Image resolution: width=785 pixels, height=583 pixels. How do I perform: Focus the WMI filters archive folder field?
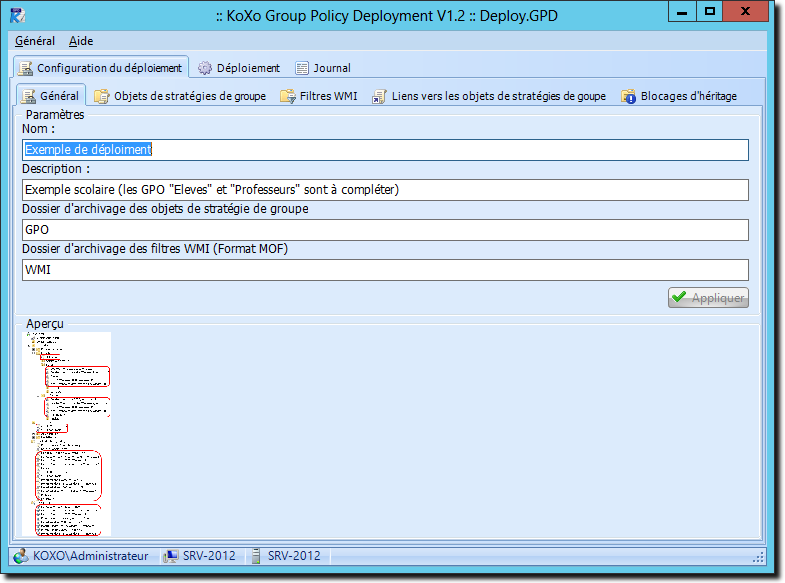tap(385, 270)
